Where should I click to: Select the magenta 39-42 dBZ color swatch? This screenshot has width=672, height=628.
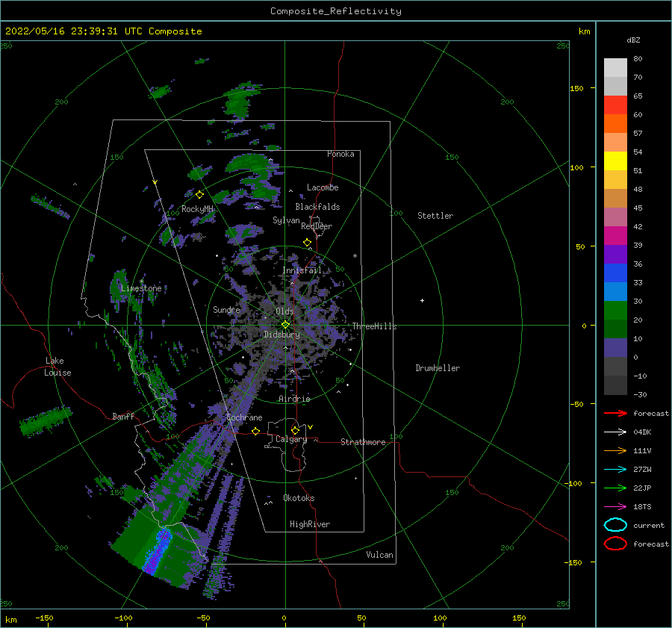pyautogui.click(x=615, y=236)
